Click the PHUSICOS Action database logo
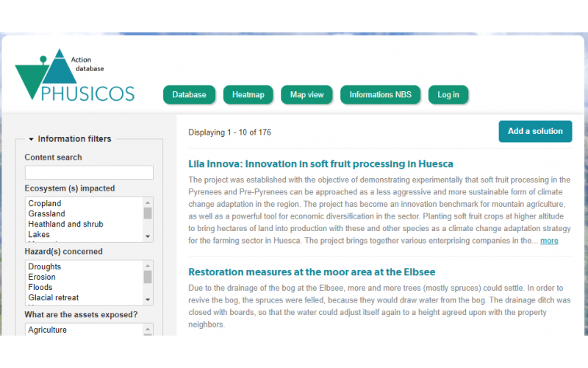588x368 pixels. point(75,75)
